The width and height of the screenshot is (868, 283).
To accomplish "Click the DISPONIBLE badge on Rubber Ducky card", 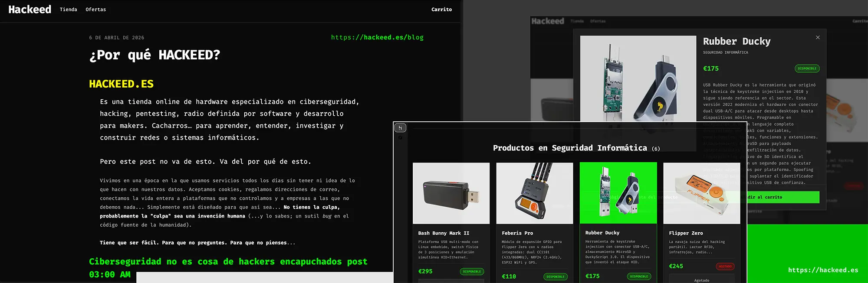I will (639, 276).
